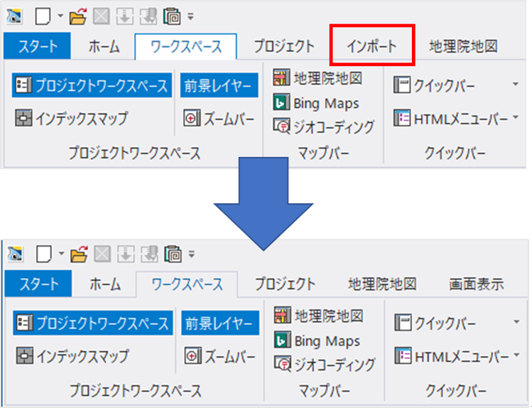Click Bing Maps button in upper ribbon
Screen dimensions: 532x408
coord(315,103)
